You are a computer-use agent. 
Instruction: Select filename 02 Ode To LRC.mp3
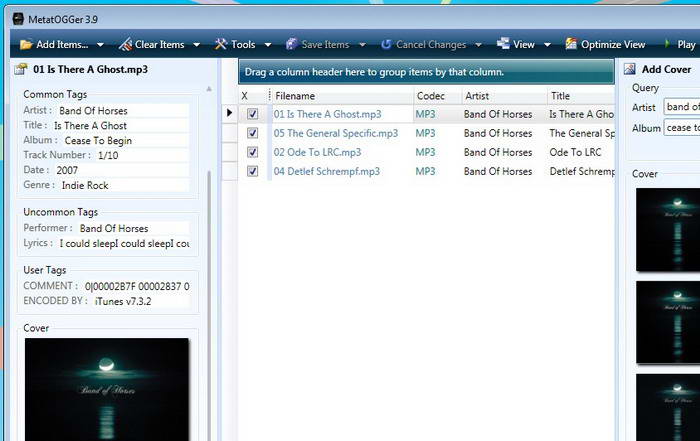(x=317, y=153)
